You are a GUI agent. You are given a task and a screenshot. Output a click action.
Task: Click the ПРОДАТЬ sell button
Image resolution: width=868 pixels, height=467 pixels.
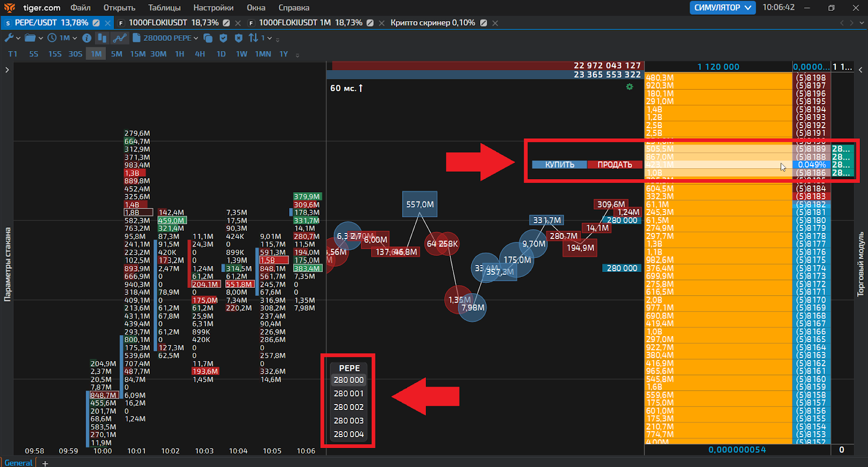(x=615, y=165)
